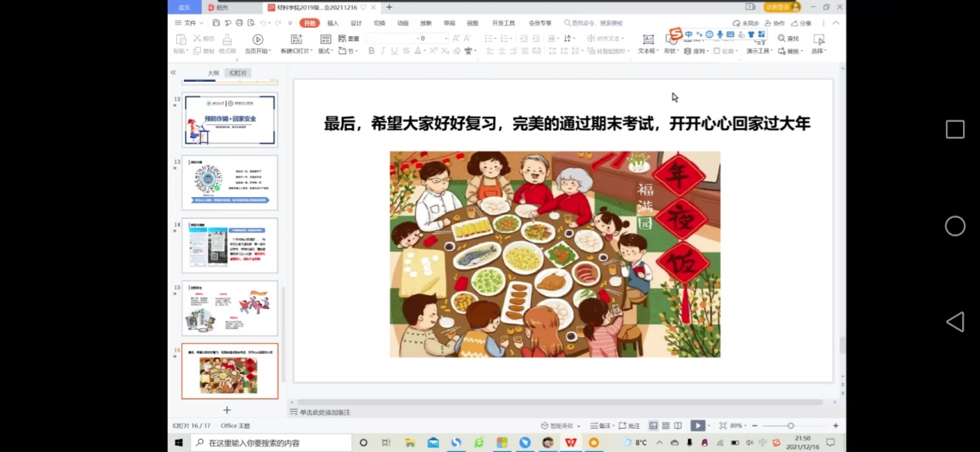Start slideshow from current slide icon
Screen dimensions: 980x452
click(257, 39)
